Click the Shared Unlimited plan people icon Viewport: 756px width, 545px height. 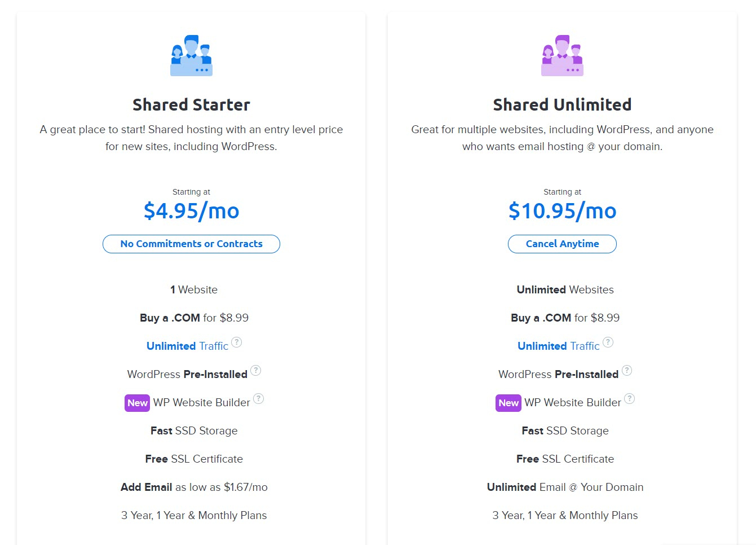(562, 55)
